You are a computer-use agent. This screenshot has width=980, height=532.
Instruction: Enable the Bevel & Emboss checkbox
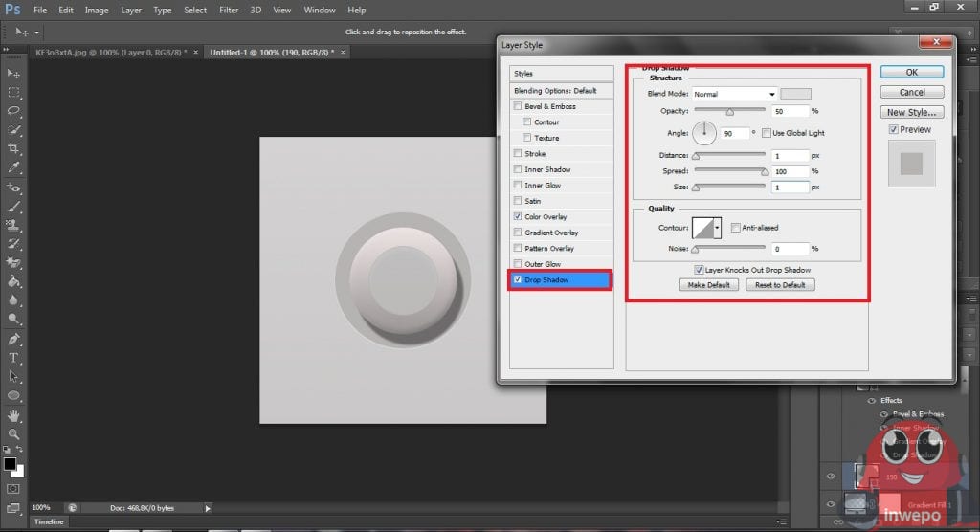click(x=518, y=106)
